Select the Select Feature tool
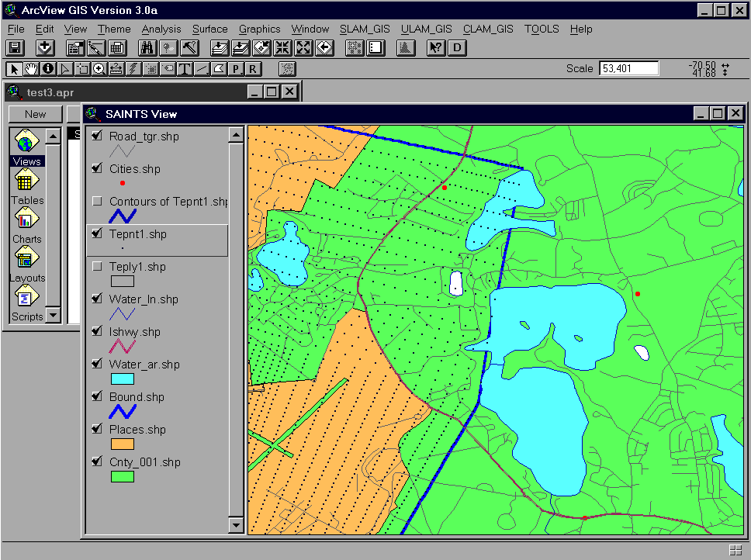The height and width of the screenshot is (560, 751). pyautogui.click(x=82, y=69)
